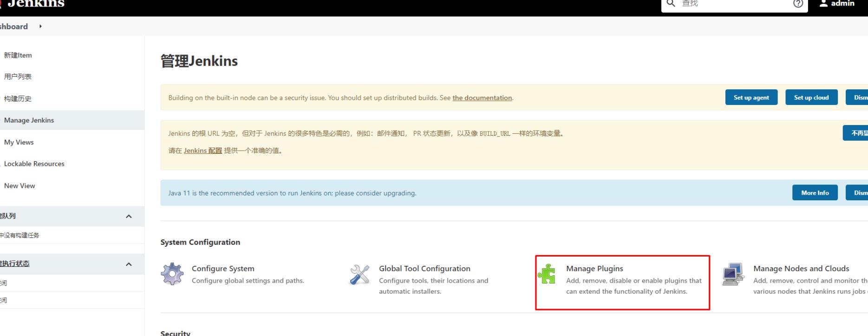The image size is (868, 336).
Task: Click the Dashboard breadcrumb link
Action: (x=14, y=26)
